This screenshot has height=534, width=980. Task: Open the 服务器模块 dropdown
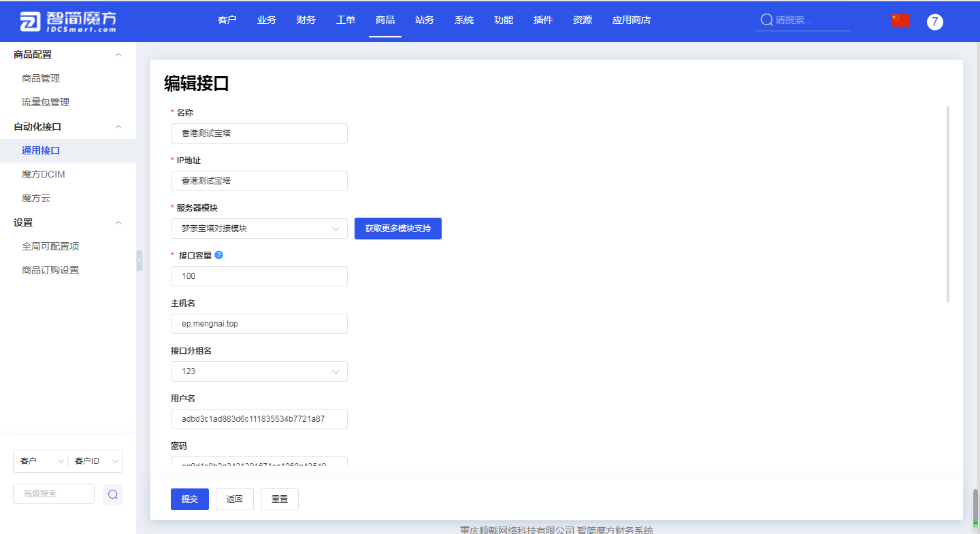coord(259,229)
